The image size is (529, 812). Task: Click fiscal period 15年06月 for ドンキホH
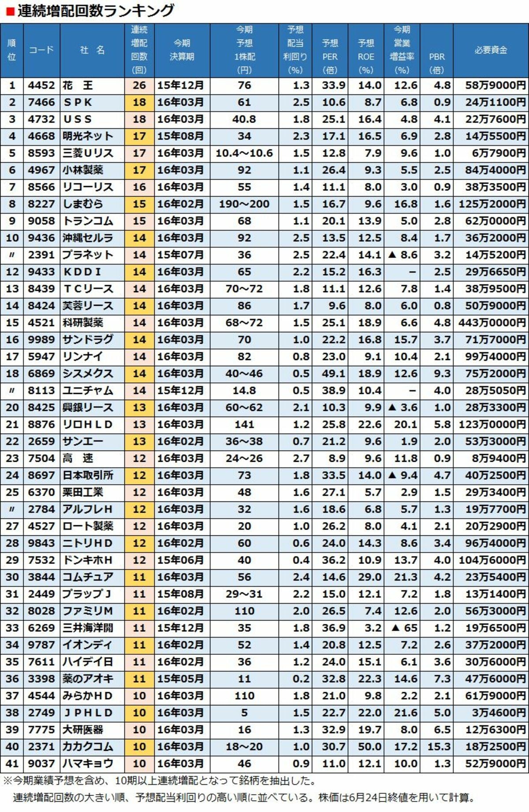click(x=181, y=560)
